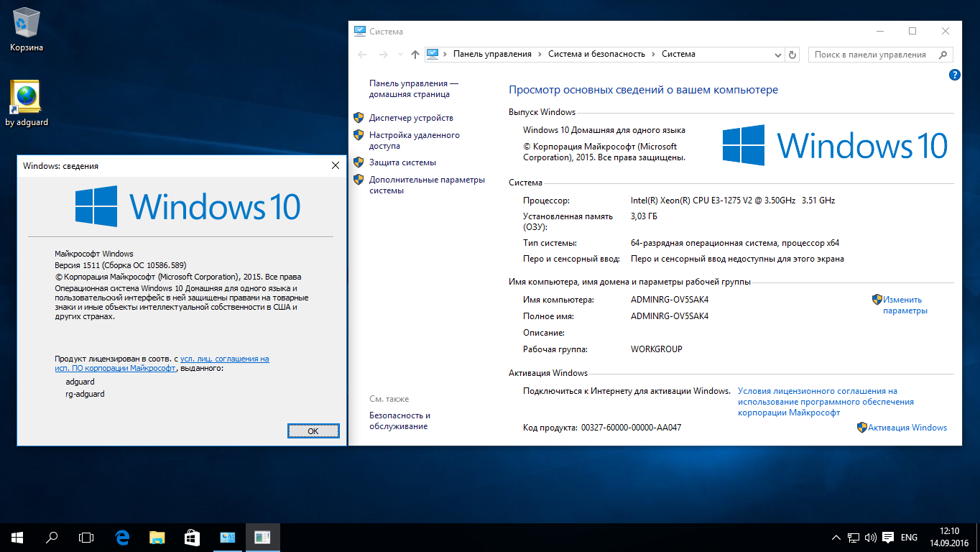Screen dimensions: 980x552
Task: Click 'Активация Windows' link
Action: point(907,428)
